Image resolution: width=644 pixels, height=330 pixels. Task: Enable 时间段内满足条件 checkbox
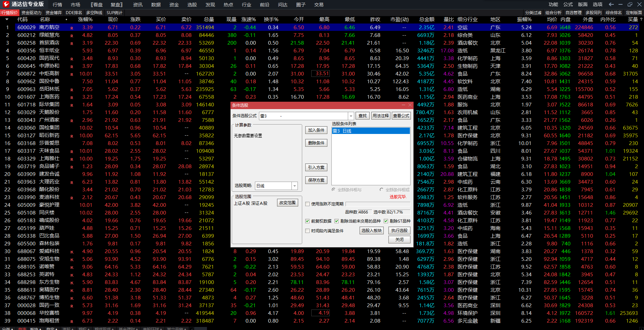point(307,231)
